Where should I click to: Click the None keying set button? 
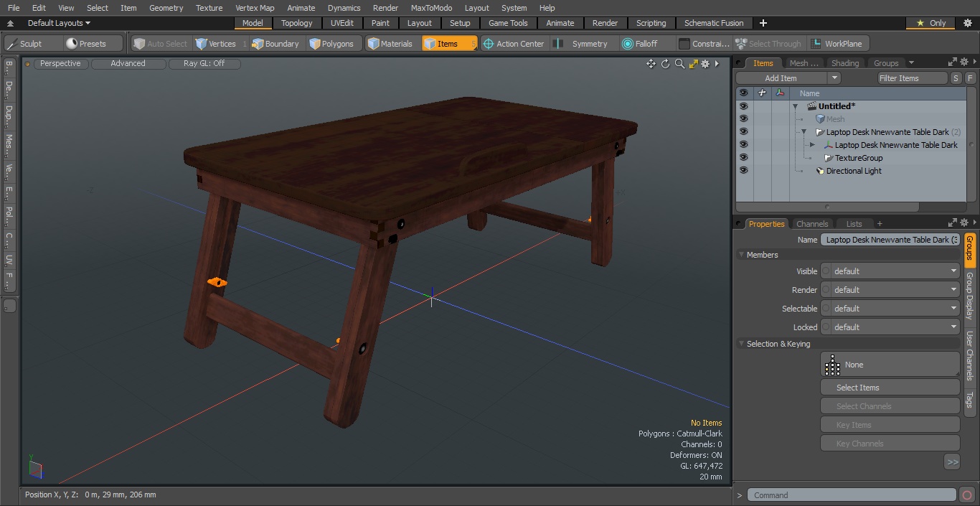tap(890, 365)
